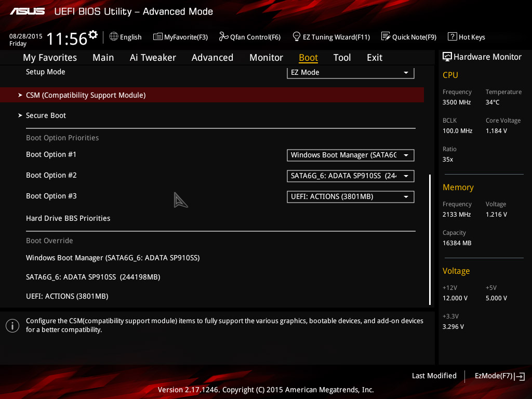Screen dimensions: 532x399
Task: Boot override to UEFI: ACTIONS (3801MB)
Action: coord(67,296)
